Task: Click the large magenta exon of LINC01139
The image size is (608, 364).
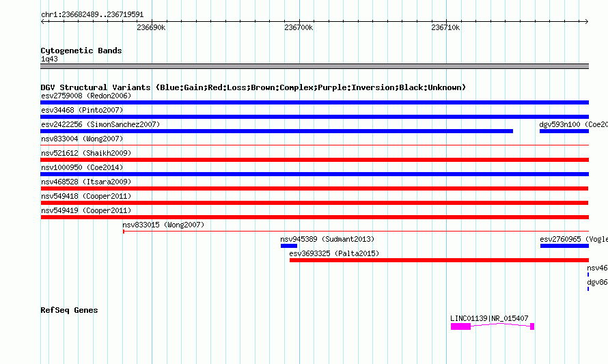Action: [x=460, y=326]
